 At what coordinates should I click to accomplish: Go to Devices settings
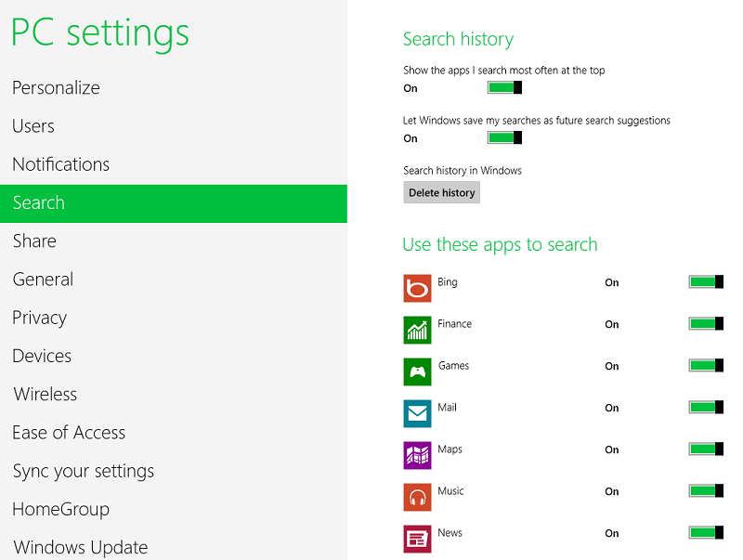(174, 357)
